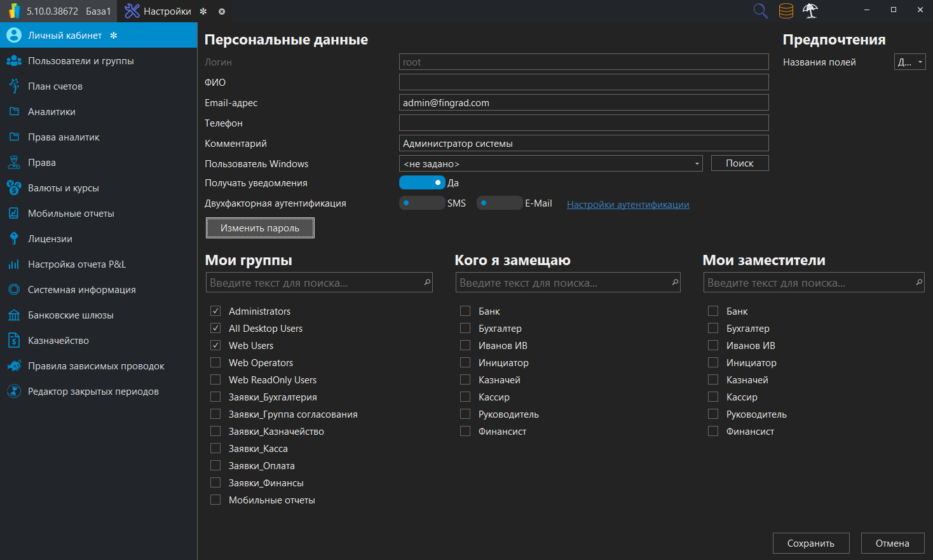Check Казначей under Кого я замещаю

465,379
